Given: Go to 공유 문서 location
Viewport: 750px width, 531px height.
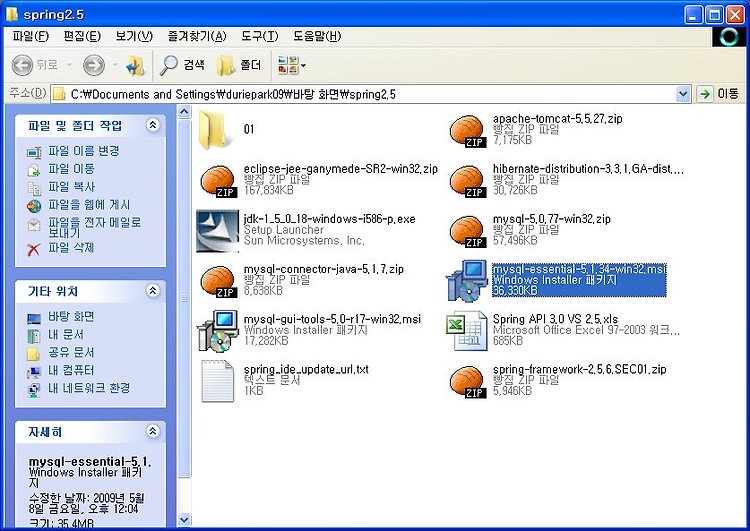Looking at the screenshot, I should 71,353.
